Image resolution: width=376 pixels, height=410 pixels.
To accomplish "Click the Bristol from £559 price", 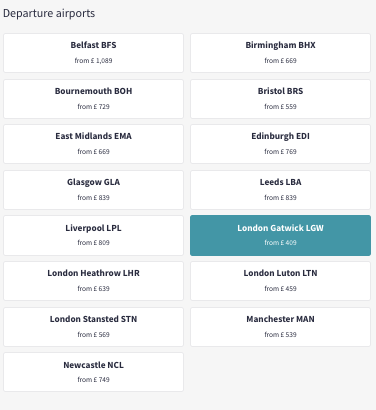I will pyautogui.click(x=280, y=107).
